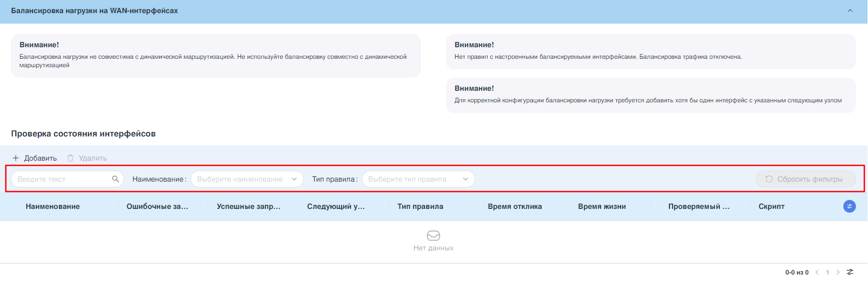Image resolution: width=868 pixels, height=285 pixels.
Task: Sort by the Наименование column header
Action: [53, 206]
